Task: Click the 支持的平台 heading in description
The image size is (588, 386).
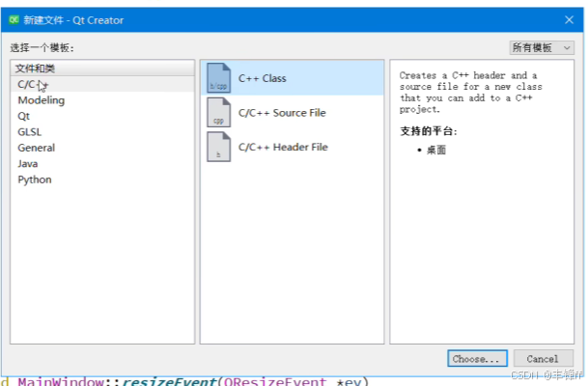Action: (429, 131)
